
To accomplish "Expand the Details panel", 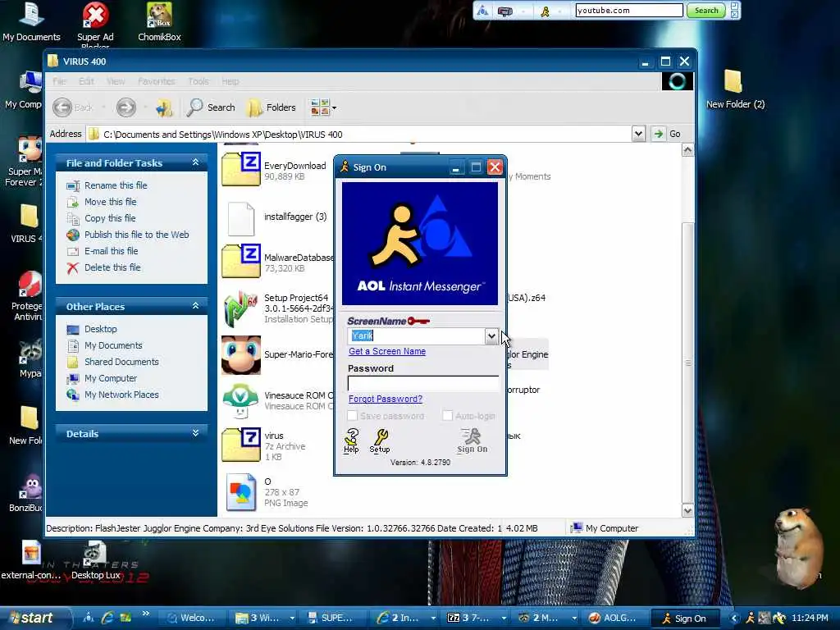I will pyautogui.click(x=195, y=433).
